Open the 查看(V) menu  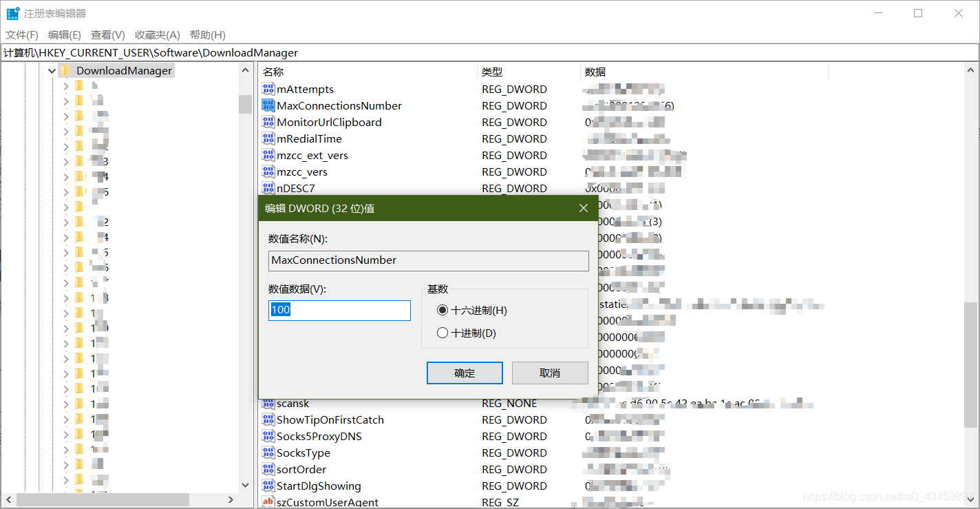coord(108,34)
